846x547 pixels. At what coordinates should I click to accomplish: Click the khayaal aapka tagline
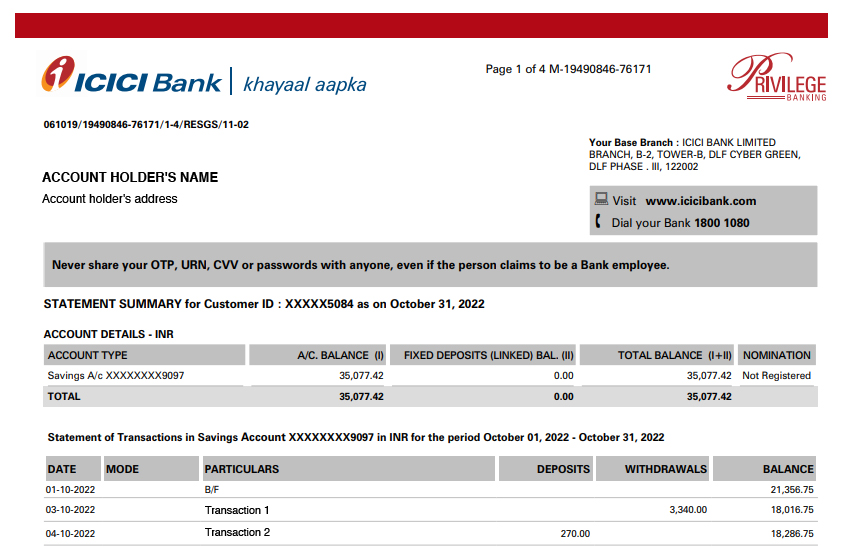304,85
